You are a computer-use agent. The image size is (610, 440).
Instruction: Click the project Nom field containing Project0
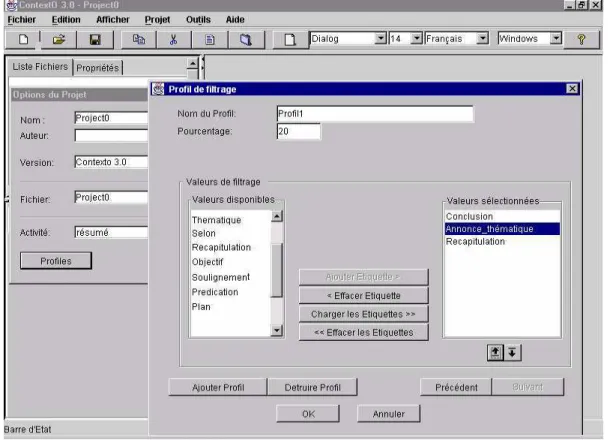[111, 118]
